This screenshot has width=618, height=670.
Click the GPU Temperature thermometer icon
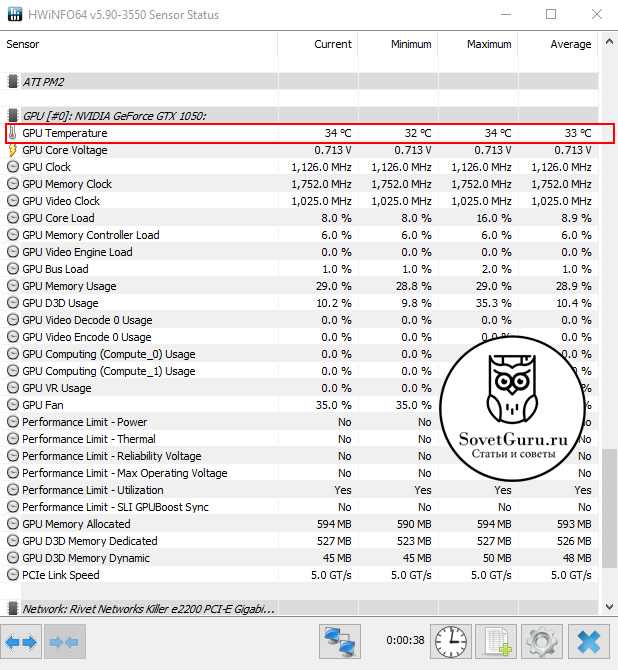pos(12,133)
